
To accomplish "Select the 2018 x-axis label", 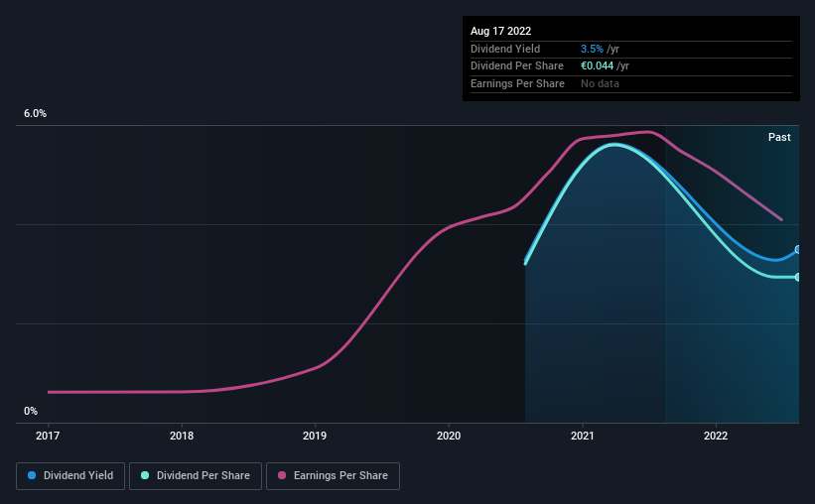I will 182,436.
